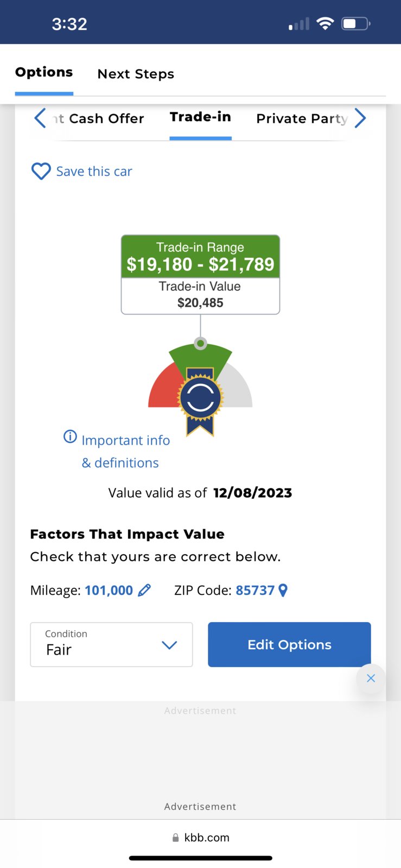Click the 101,000 mileage value

click(x=109, y=590)
